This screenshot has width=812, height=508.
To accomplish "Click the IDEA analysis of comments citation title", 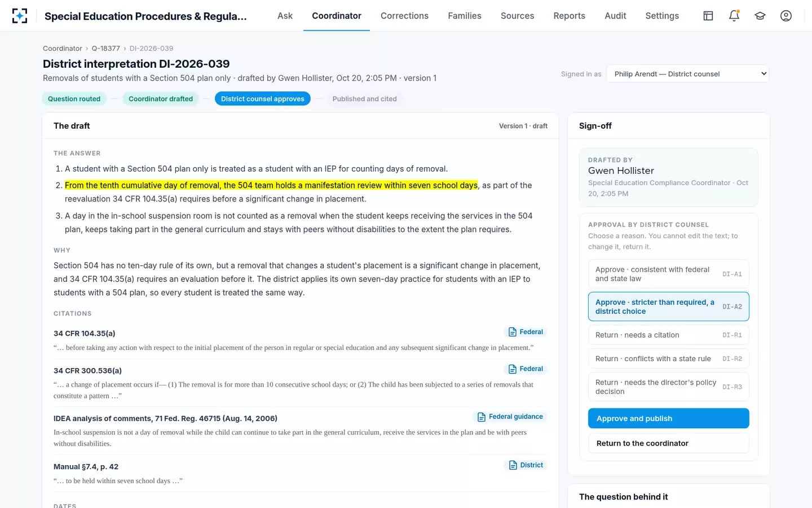I will [165, 418].
